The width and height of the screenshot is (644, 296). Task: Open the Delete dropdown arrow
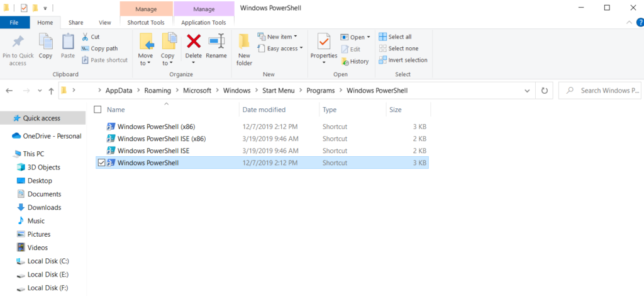[x=194, y=63]
